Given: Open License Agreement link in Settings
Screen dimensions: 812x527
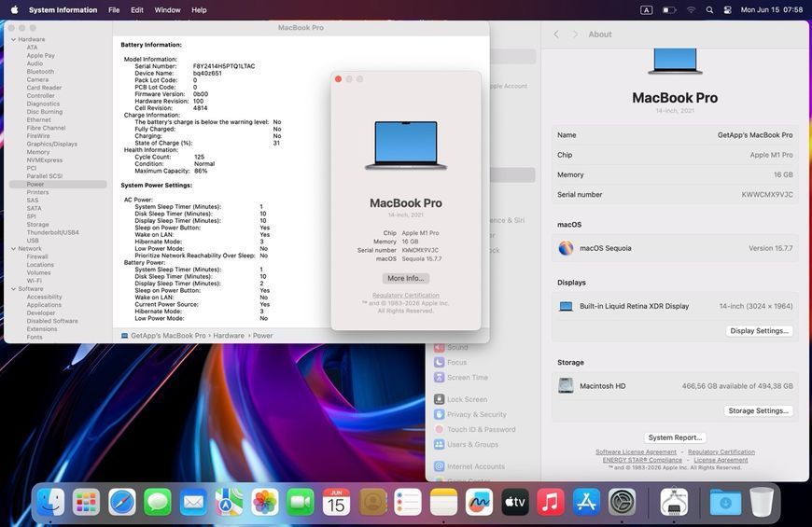Looking at the screenshot, I should pos(721,460).
